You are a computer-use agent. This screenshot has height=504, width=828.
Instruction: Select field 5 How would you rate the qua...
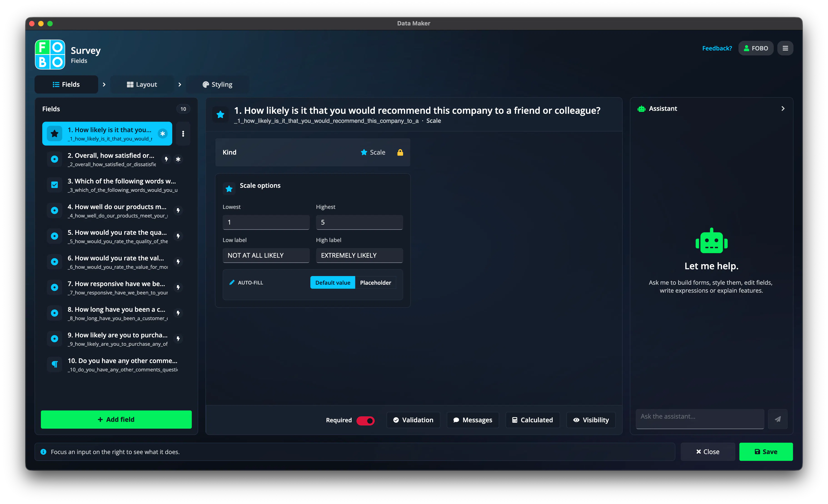[116, 236]
